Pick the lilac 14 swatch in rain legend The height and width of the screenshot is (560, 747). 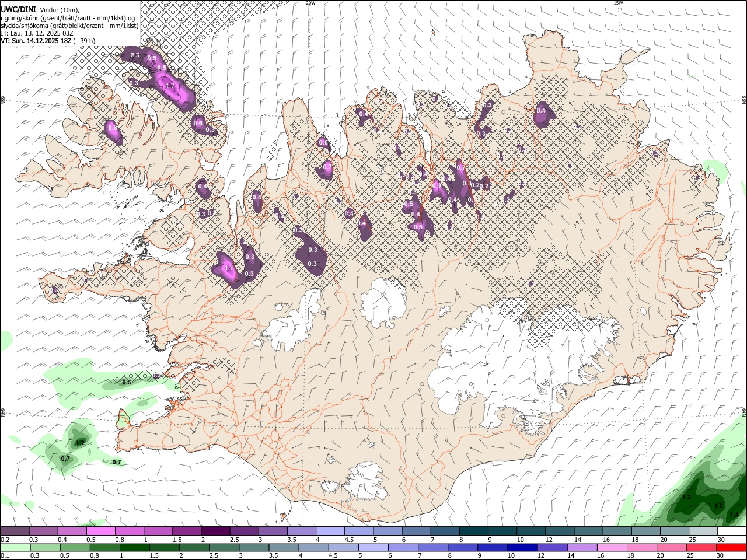(x=582, y=547)
